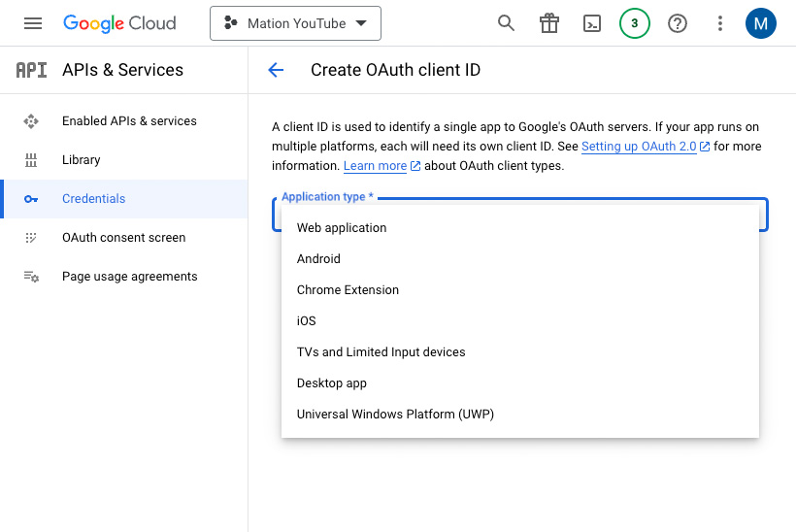Click the Library icon in sidebar
Viewport: 796px width, 532px height.
click(31, 160)
